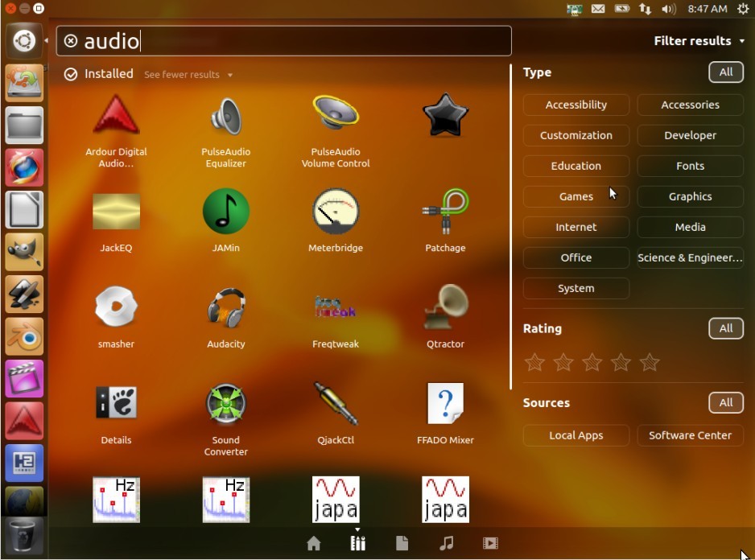Image resolution: width=755 pixels, height=560 pixels.
Task: Switch to the Video lens
Action: pos(491,543)
